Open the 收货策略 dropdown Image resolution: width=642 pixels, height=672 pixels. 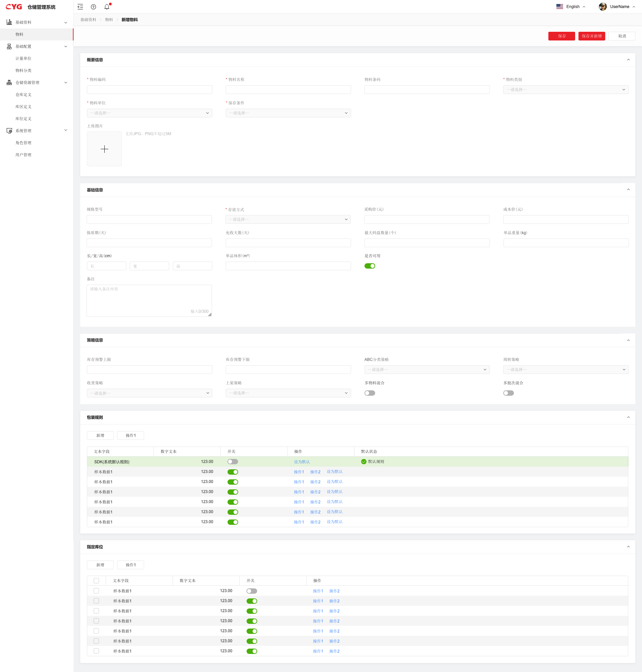[149, 393]
